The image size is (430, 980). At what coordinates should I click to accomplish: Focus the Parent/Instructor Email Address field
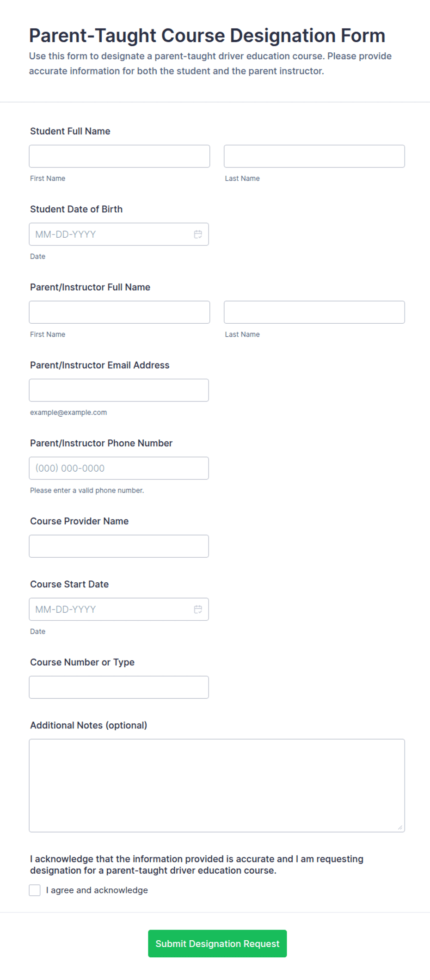pos(119,390)
